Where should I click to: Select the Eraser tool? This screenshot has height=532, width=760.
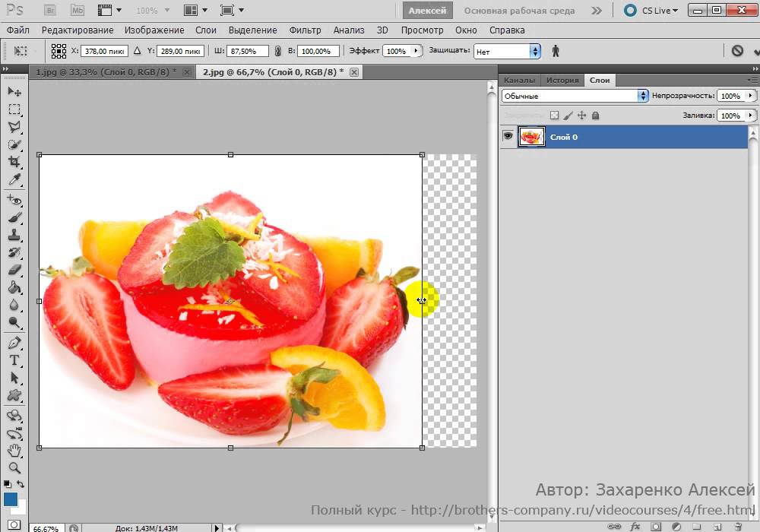(x=14, y=269)
